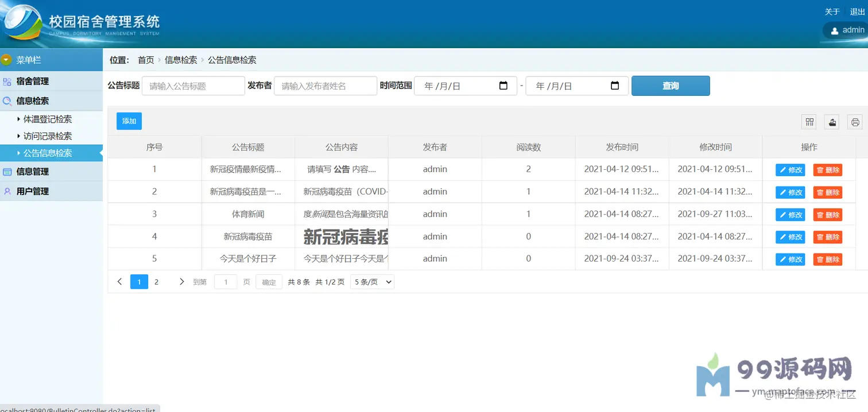Select page 1 in pagination
868x412 pixels.
point(139,282)
